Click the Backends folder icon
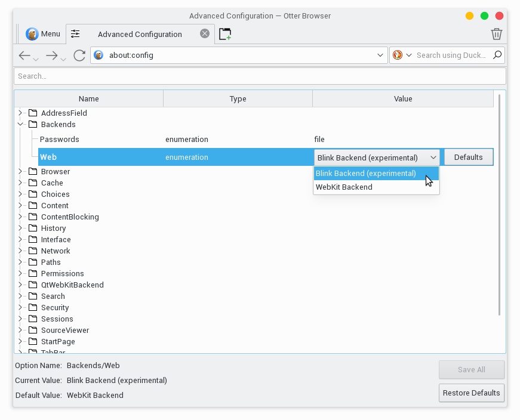The height and width of the screenshot is (420, 520). pyautogui.click(x=33, y=124)
